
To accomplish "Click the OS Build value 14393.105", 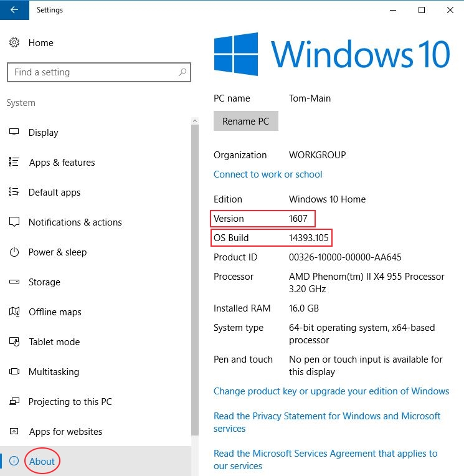I will point(309,238).
